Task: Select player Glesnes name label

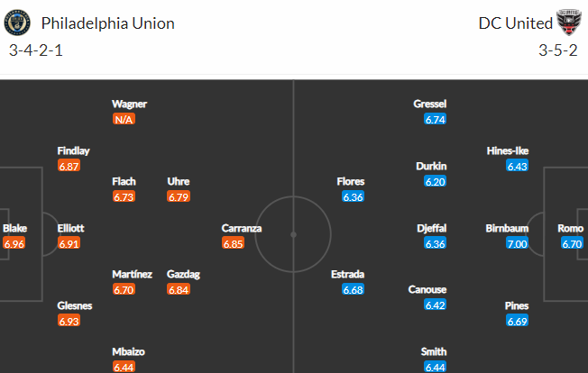Action: pyautogui.click(x=75, y=305)
